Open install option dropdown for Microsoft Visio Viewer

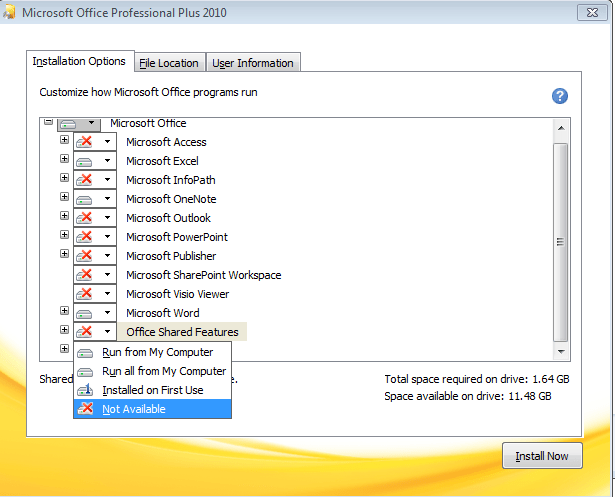pos(107,293)
